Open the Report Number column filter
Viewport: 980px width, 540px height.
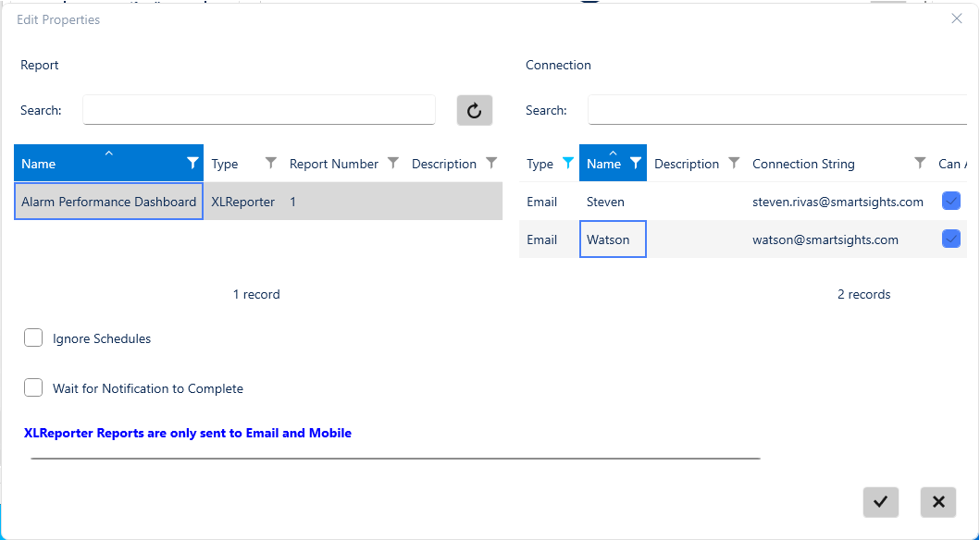[392, 164]
